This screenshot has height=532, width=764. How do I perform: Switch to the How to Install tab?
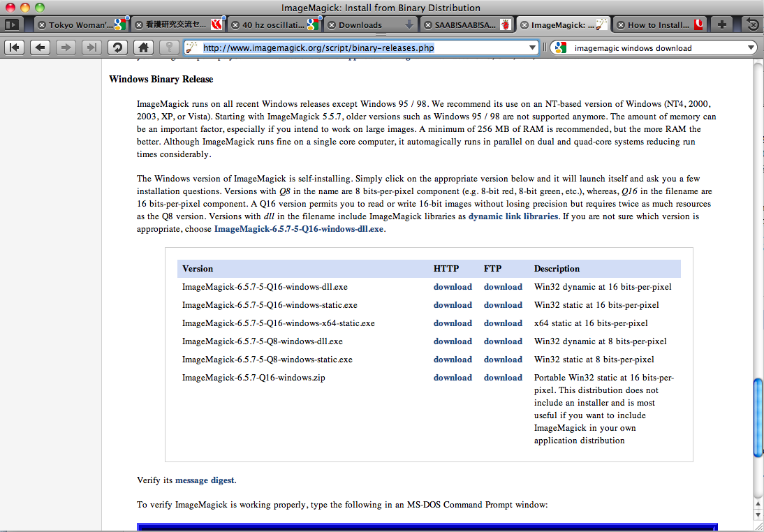pos(660,25)
